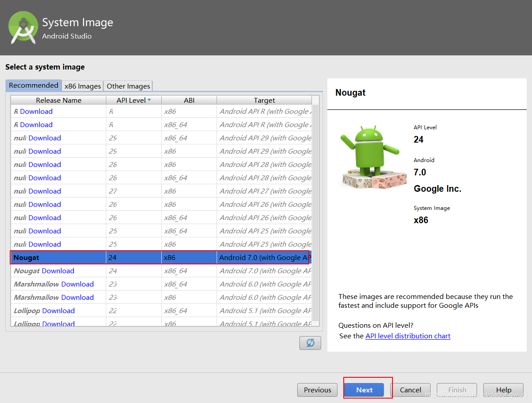Download the API 26 x86 image

tap(45, 205)
